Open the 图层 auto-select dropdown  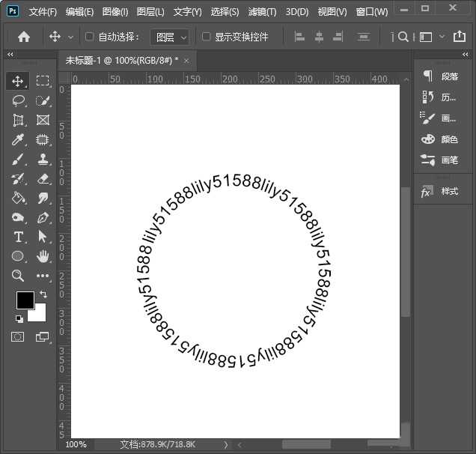coord(171,37)
